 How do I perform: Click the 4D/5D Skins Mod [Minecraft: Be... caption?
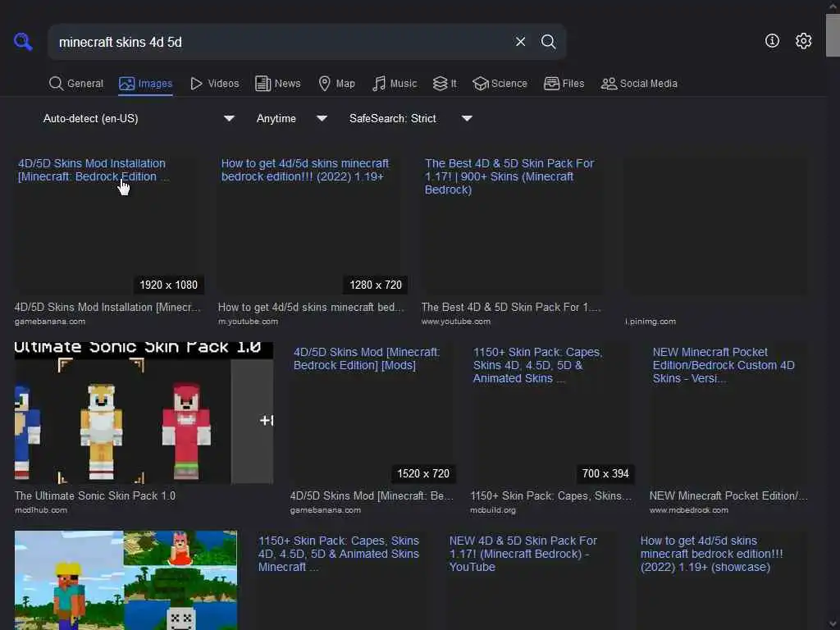click(x=372, y=495)
